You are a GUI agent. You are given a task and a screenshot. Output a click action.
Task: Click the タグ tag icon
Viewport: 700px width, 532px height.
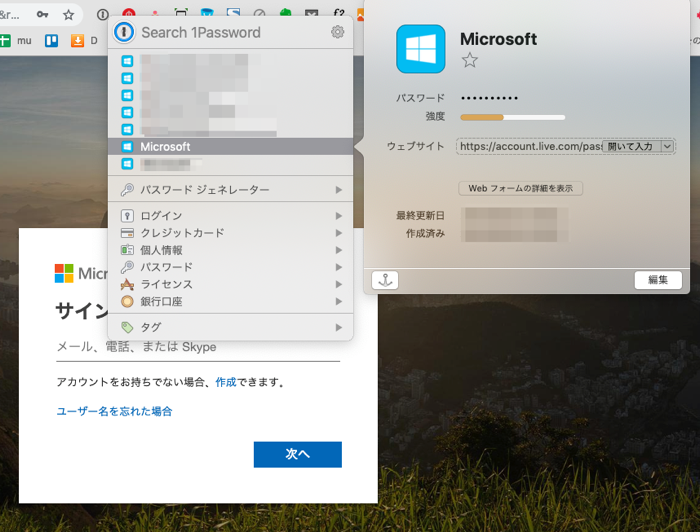[127, 328]
